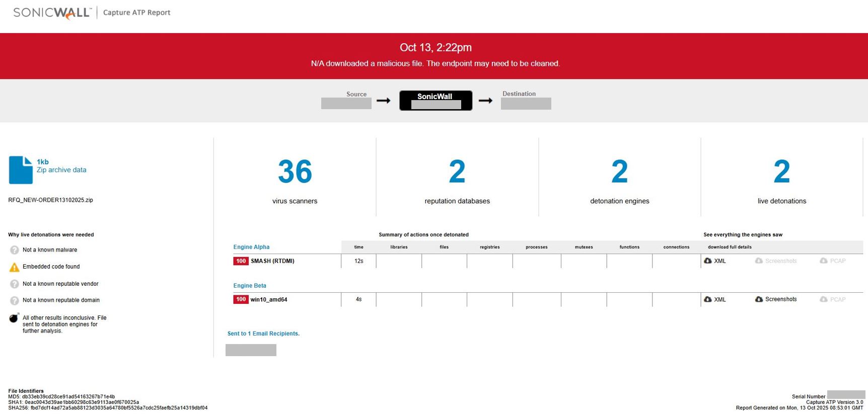The width and height of the screenshot is (868, 417).
Task: Open the 'Sent to 1 Email Recipients' link
Action: pyautogui.click(x=263, y=333)
